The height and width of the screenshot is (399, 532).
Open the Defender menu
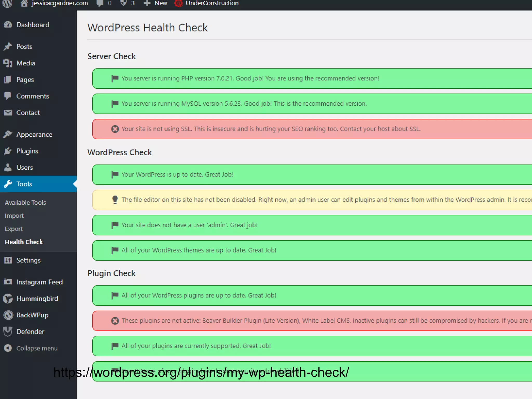click(30, 331)
